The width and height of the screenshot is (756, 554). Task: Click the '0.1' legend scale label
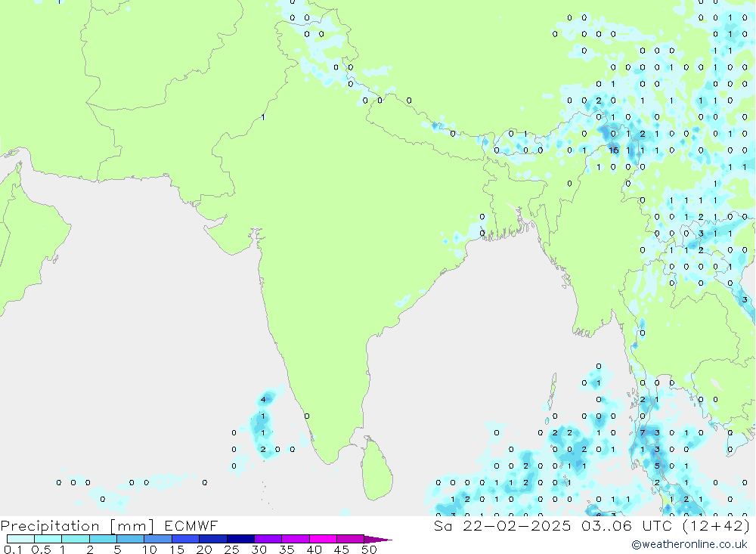tap(13, 549)
